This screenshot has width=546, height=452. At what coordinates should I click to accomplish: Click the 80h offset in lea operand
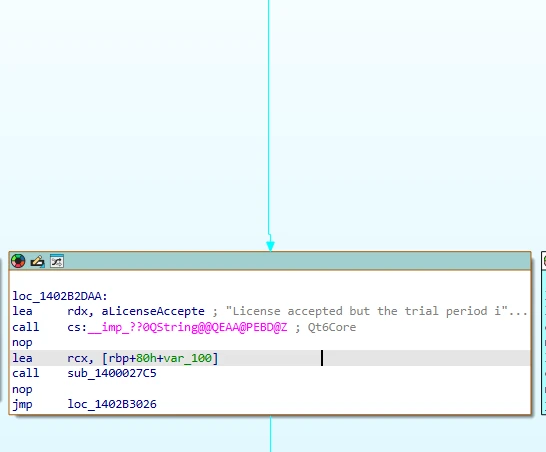(x=146, y=358)
